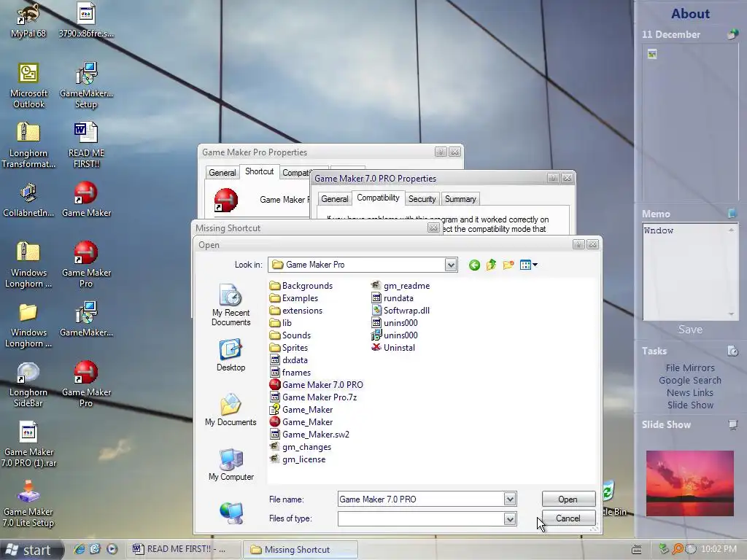Click the Cancel button in the Open dialog
This screenshot has height=560, width=747.
(x=568, y=518)
